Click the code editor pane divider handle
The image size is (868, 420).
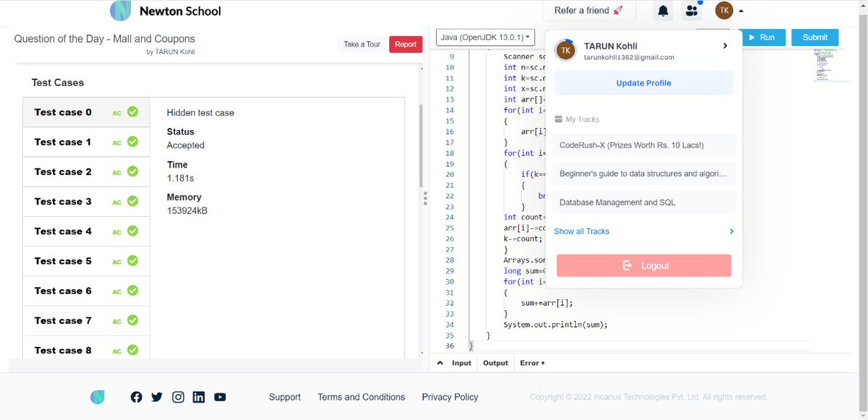click(425, 199)
